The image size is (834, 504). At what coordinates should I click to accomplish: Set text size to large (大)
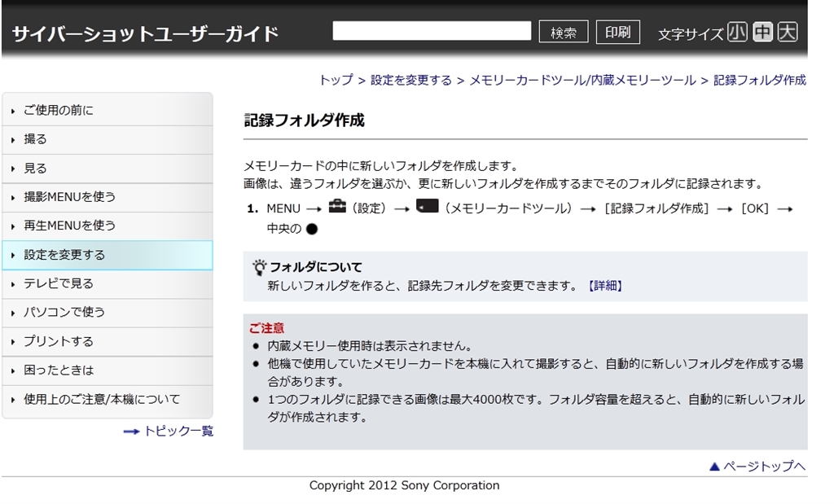point(787,33)
